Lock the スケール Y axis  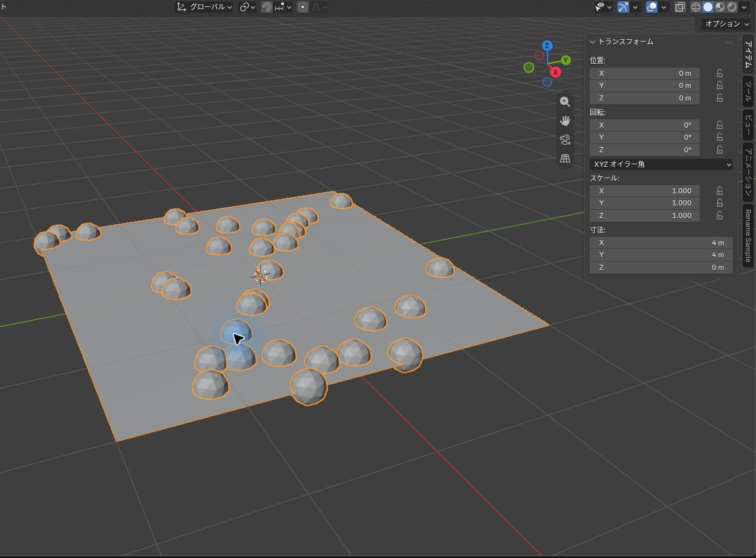(719, 203)
